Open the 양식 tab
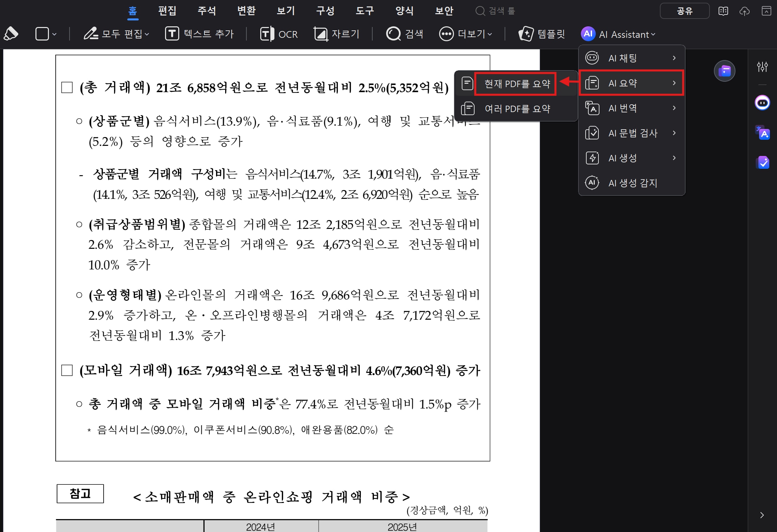This screenshot has width=777, height=532. 404,11
